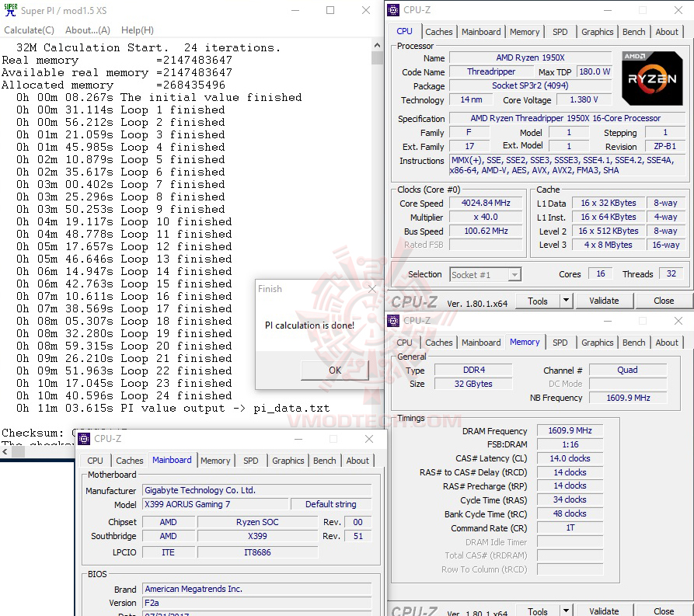Select About tab in Memory CPU-Z window
The width and height of the screenshot is (694, 616).
[x=667, y=343]
